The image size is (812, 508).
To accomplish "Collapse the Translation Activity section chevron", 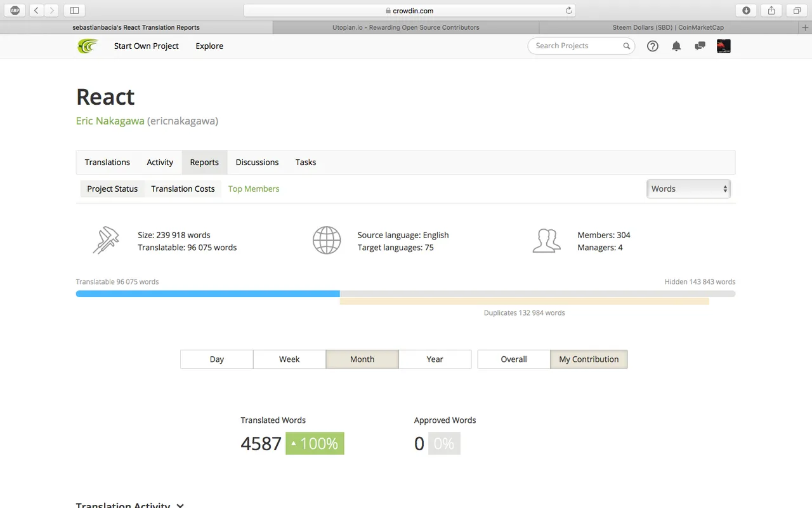I will click(x=180, y=505).
